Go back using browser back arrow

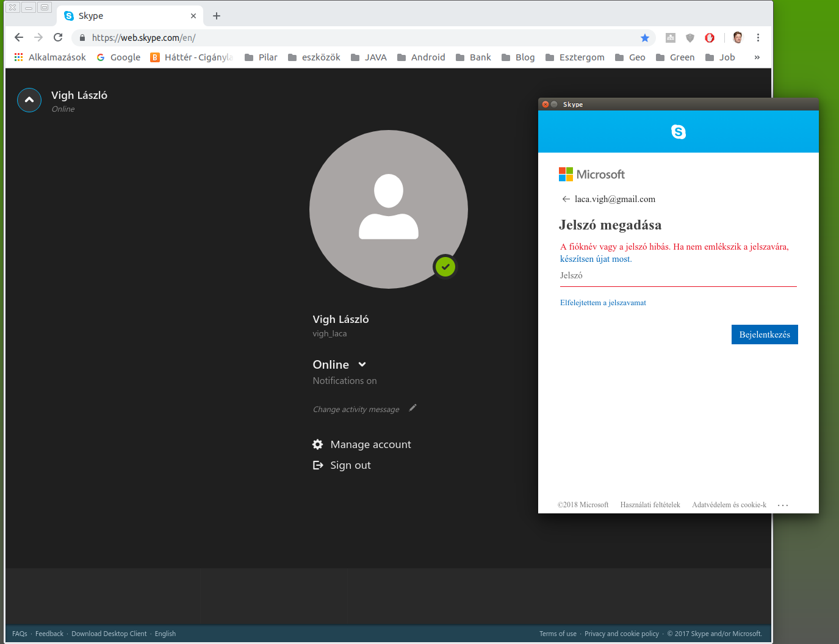click(19, 37)
